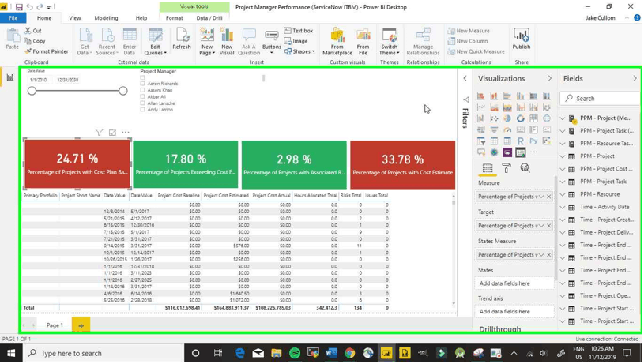The width and height of the screenshot is (644, 364).
Task: Click the 1/1/2010 start date box
Action: click(38, 80)
